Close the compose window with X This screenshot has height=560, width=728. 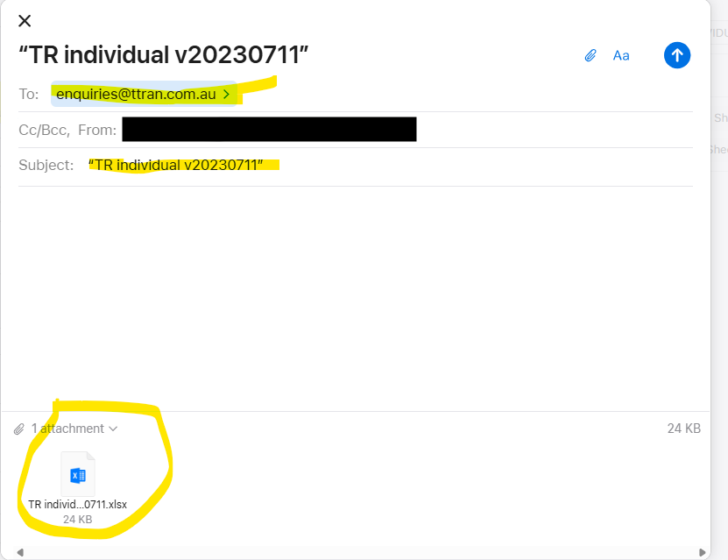(25, 21)
